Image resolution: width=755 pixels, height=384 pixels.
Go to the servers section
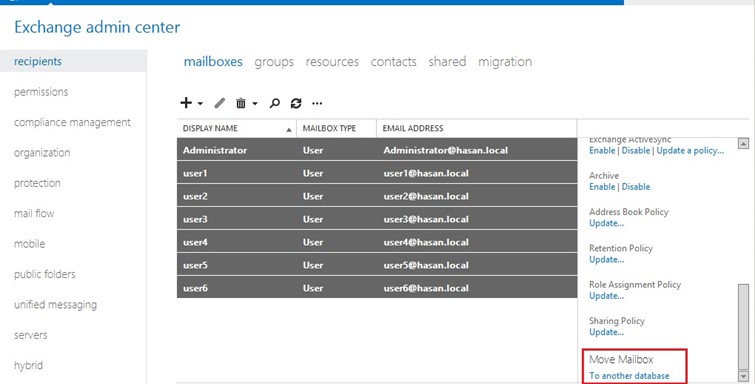[x=30, y=335]
